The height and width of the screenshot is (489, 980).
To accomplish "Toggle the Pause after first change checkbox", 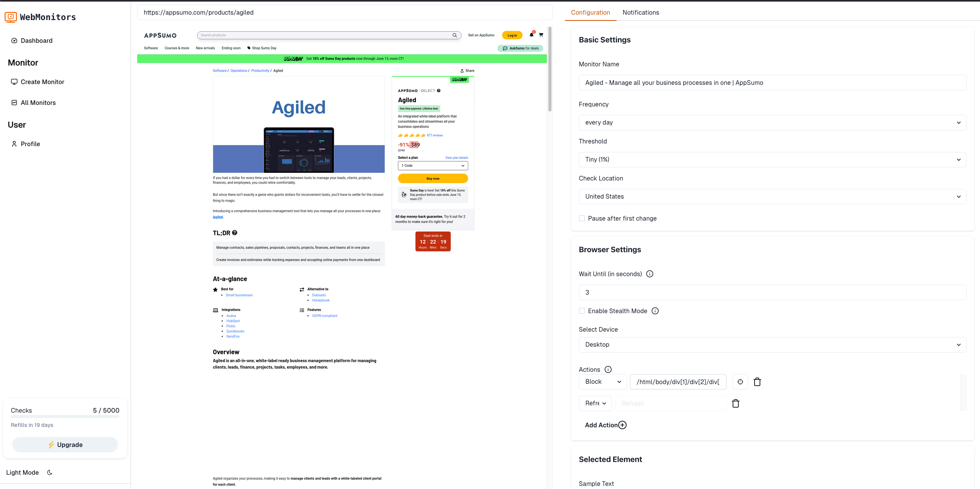I will coord(582,218).
